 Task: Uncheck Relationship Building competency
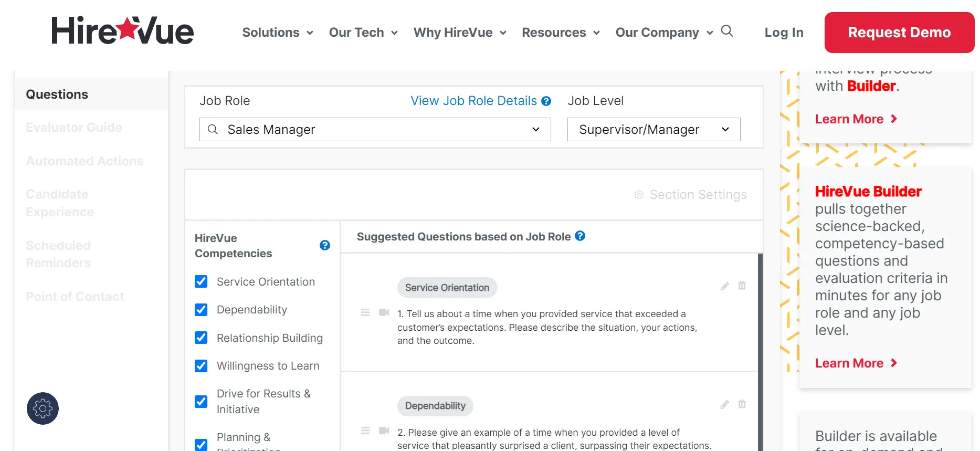[x=201, y=338]
